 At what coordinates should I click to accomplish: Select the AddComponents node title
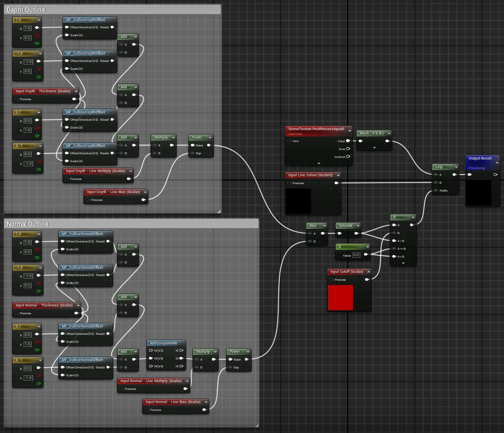pos(163,343)
